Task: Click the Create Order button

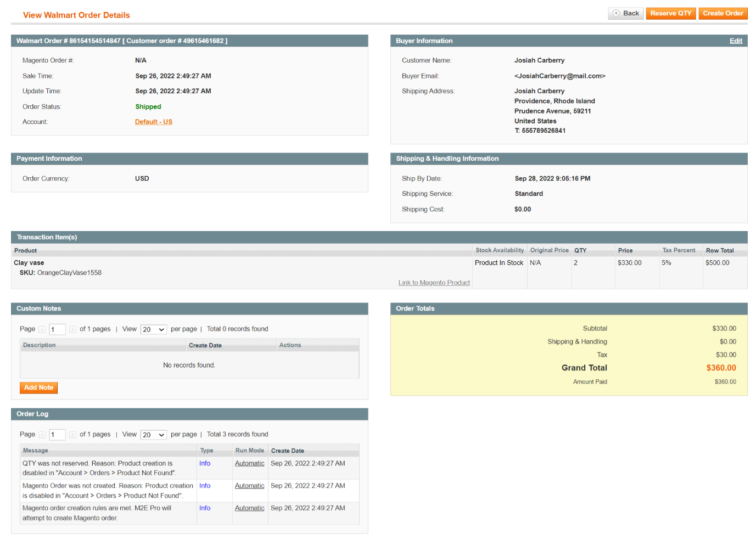Action: coord(723,13)
